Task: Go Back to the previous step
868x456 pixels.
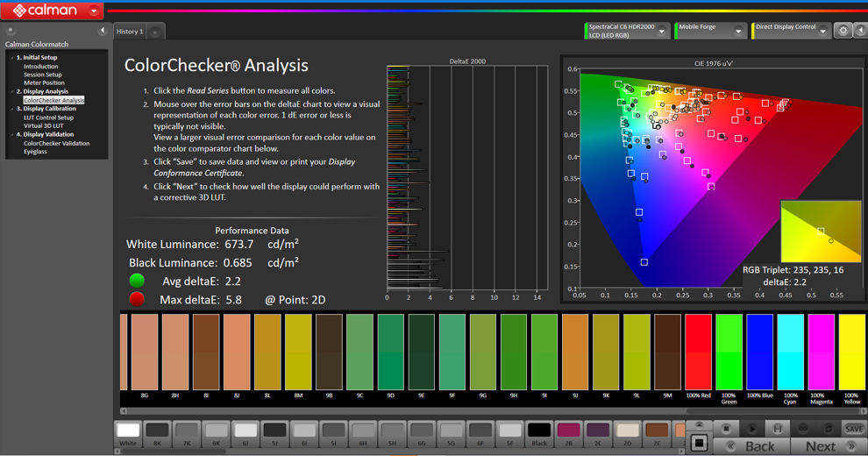Action: pos(751,446)
